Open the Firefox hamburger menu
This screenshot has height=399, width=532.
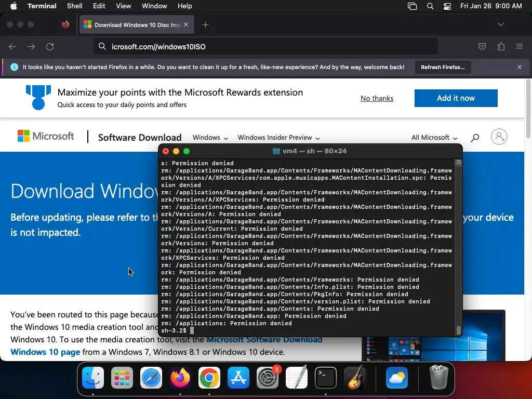click(520, 46)
